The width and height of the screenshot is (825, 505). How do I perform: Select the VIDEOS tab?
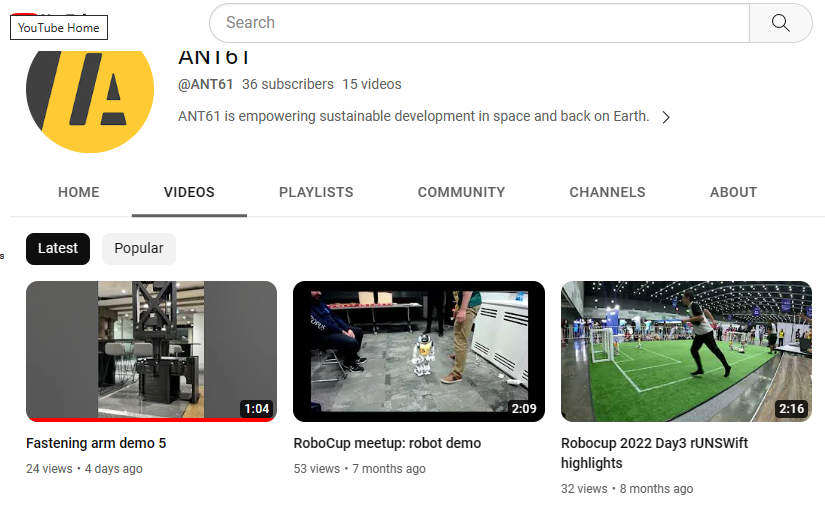[x=189, y=193]
